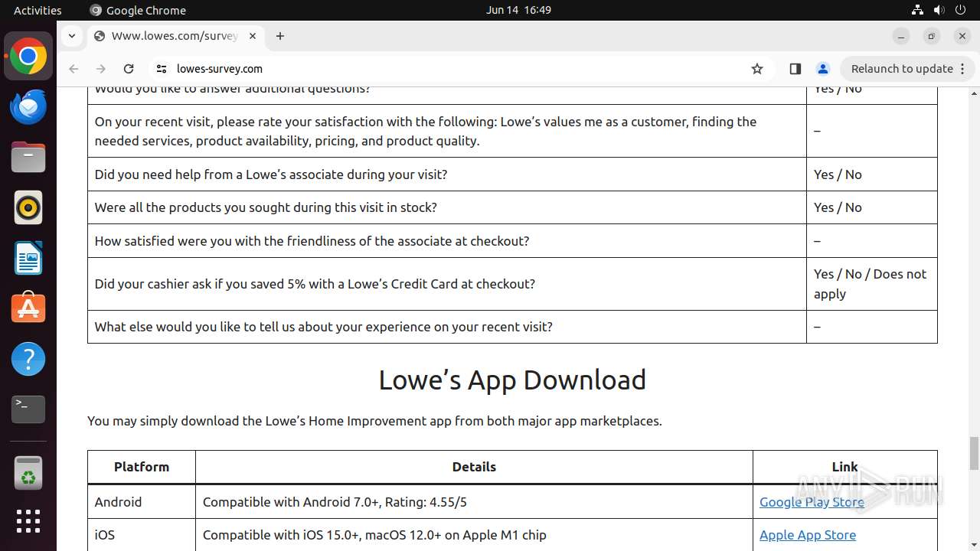Screen dimensions: 980x551
Task: Expand the tab search dropdown
Action: [x=71, y=36]
